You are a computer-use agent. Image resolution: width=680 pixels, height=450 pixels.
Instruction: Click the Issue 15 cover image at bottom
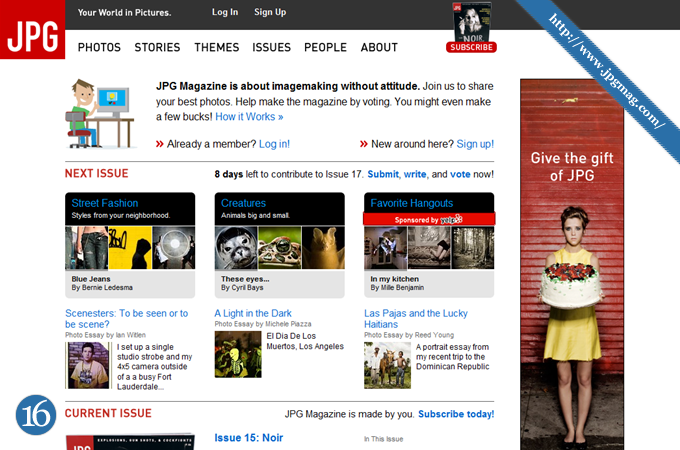tap(130, 442)
